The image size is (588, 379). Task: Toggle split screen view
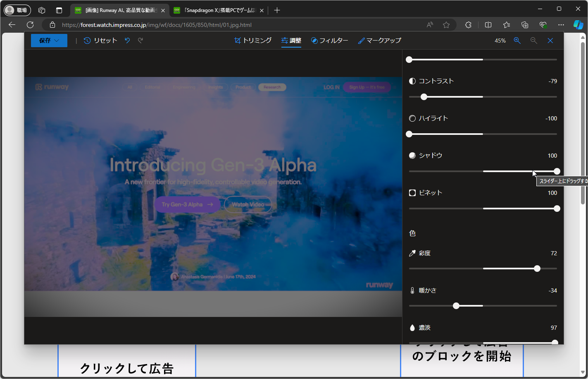[x=488, y=25]
